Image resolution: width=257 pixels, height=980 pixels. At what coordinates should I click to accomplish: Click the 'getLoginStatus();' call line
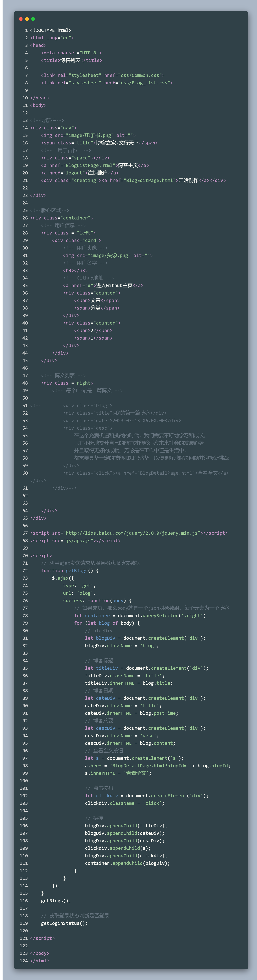(x=64, y=923)
